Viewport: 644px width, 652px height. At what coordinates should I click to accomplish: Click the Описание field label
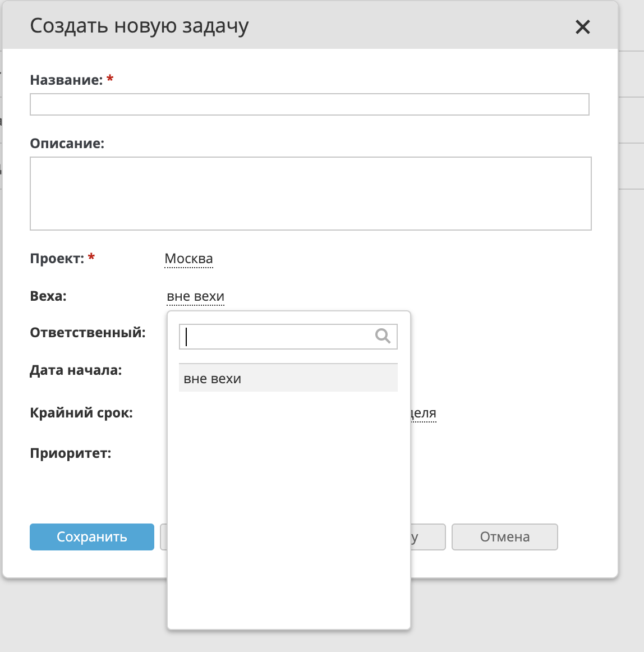coord(67,144)
